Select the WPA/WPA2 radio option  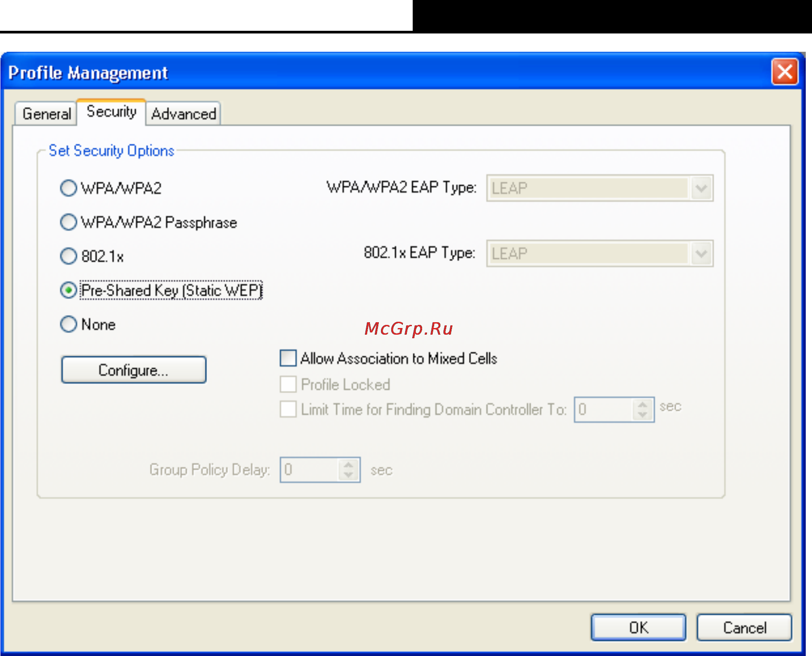coord(68,188)
